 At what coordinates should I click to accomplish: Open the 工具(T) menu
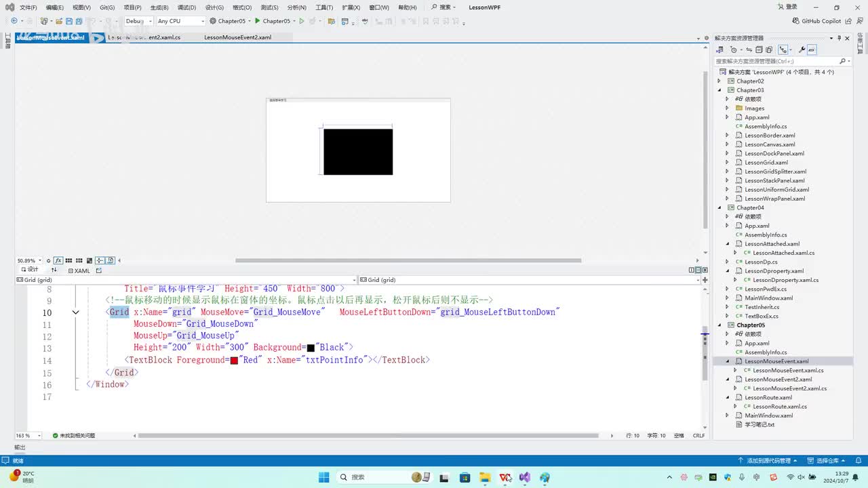point(324,7)
